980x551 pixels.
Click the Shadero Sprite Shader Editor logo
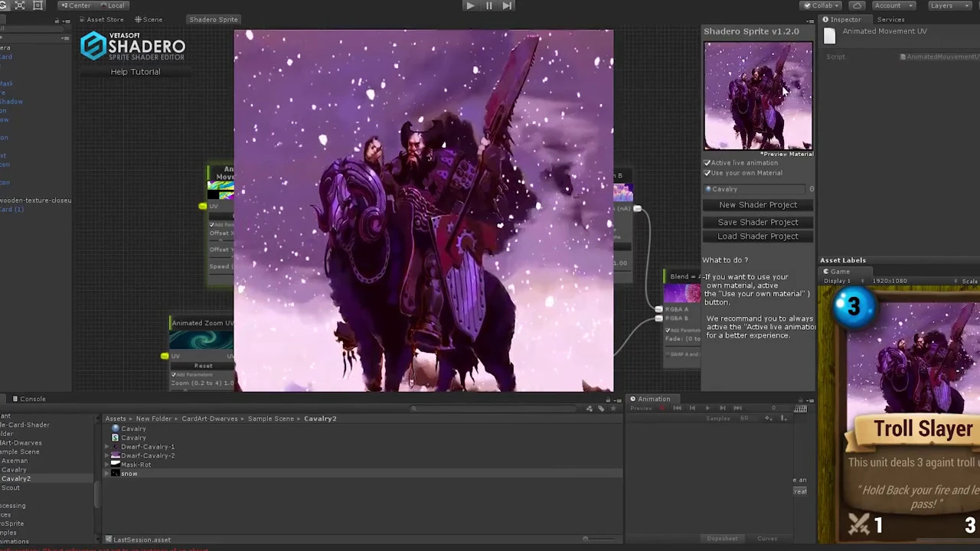click(133, 47)
